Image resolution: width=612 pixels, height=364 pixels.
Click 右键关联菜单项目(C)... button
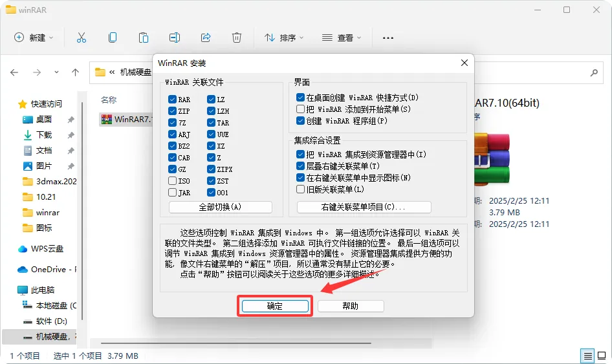pyautogui.click(x=364, y=207)
